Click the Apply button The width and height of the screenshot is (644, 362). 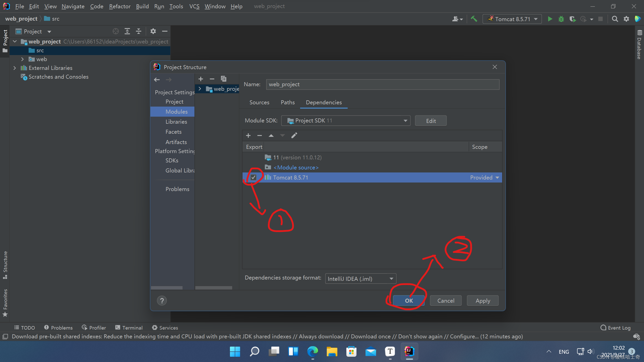[x=483, y=301]
